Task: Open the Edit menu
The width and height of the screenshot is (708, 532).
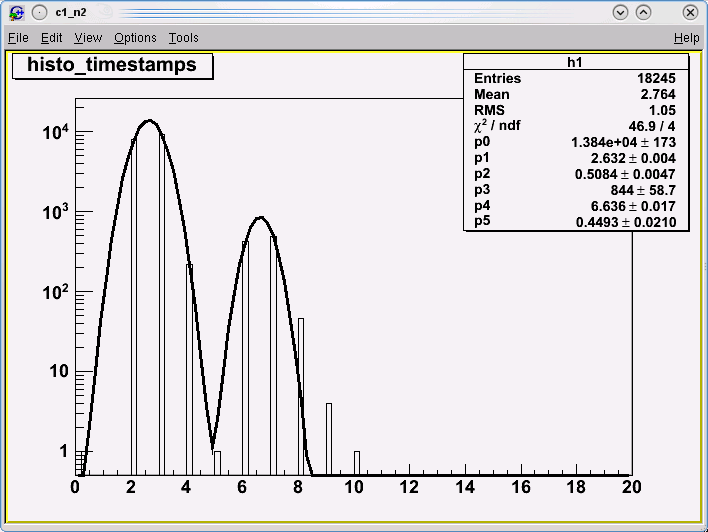Action: (52, 37)
